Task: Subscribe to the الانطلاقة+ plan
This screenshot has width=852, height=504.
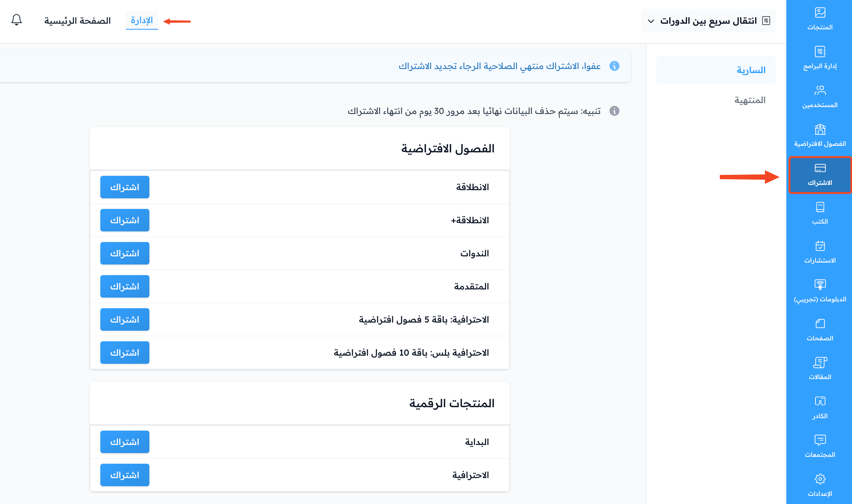Action: [x=125, y=220]
